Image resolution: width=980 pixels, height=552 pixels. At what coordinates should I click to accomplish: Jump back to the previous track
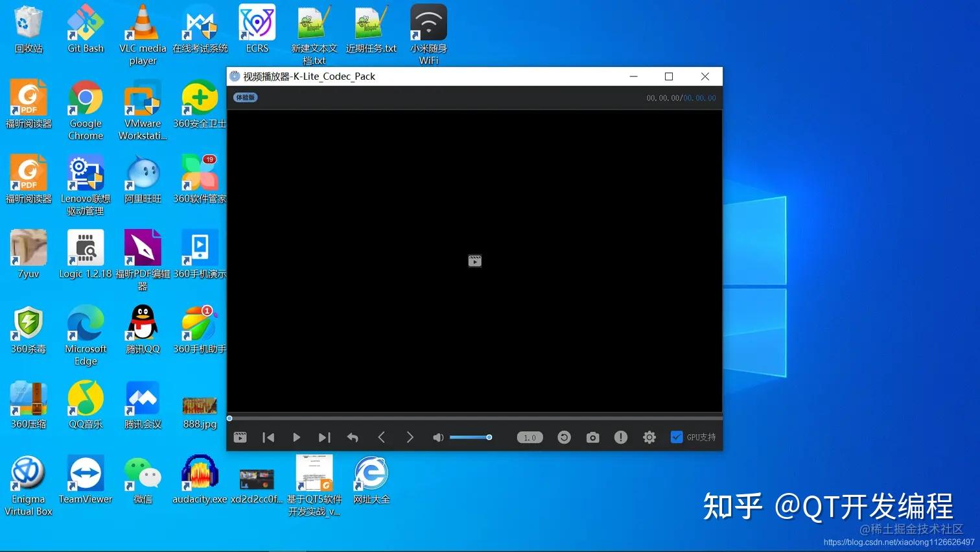268,437
